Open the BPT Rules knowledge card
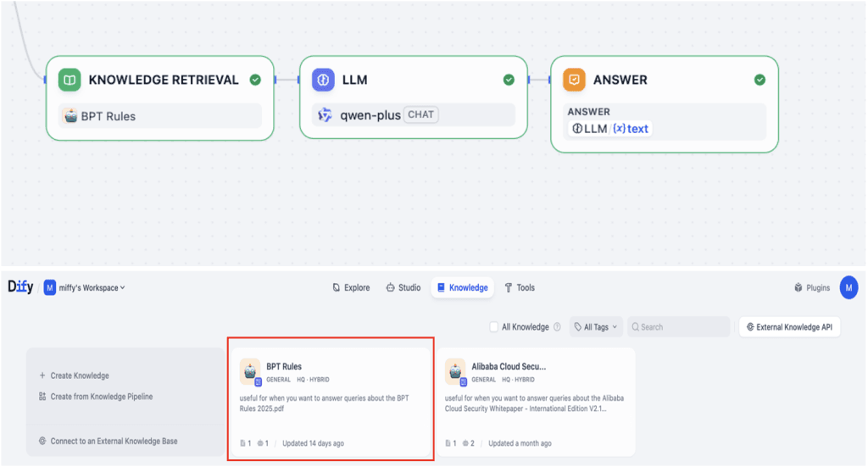Viewport: 868px width, 467px height. click(331, 402)
